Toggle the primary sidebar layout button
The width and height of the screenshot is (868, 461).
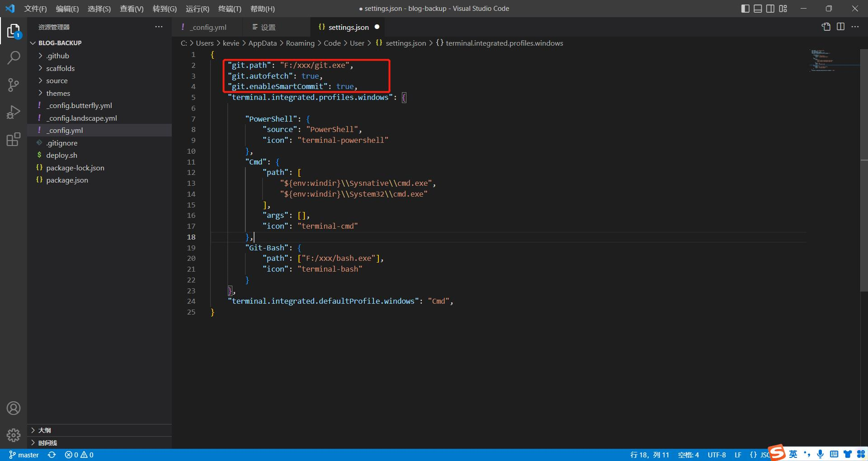click(x=745, y=9)
